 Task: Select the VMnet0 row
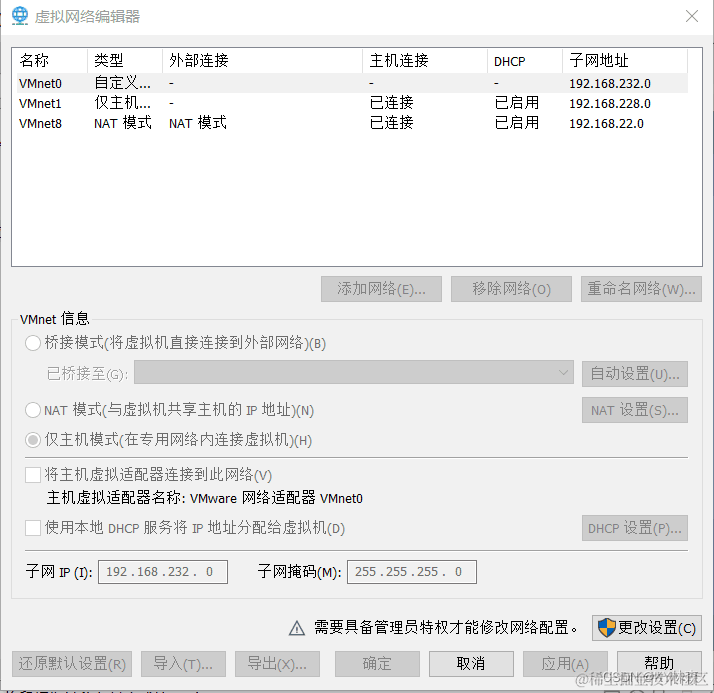[352, 83]
